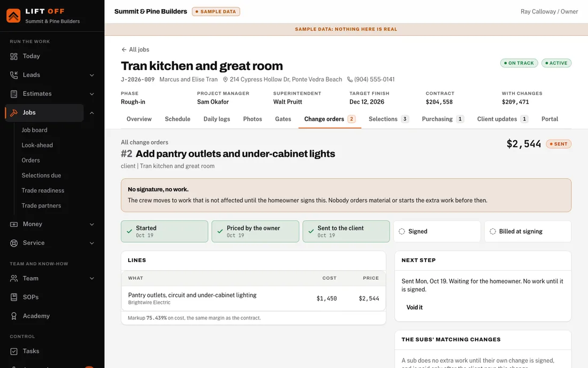Click the Money cash icon in sidebar

(x=14, y=224)
